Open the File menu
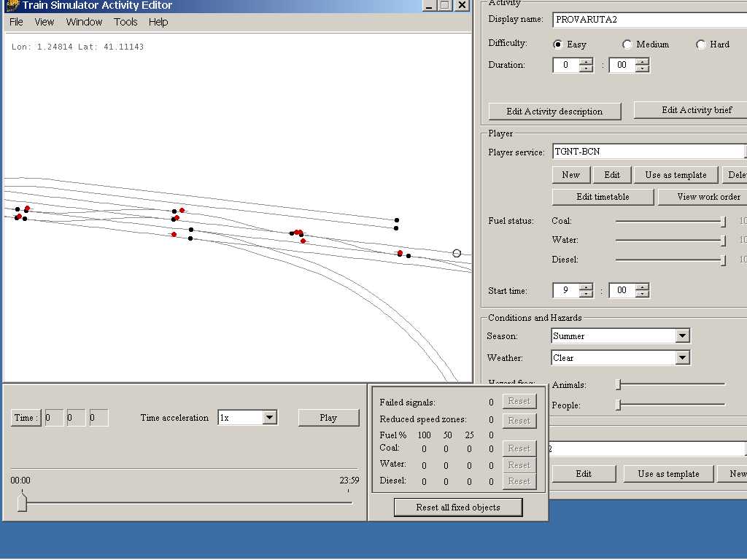This screenshot has width=747, height=560. coord(16,22)
